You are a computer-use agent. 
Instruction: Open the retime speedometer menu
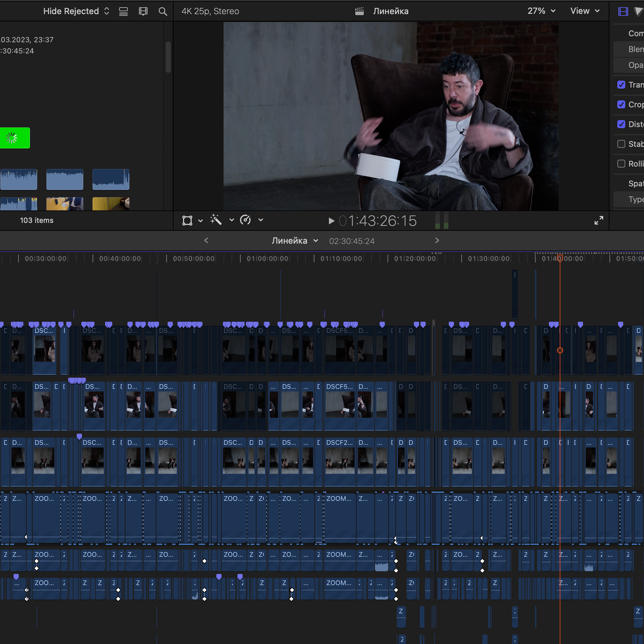pyautogui.click(x=245, y=220)
